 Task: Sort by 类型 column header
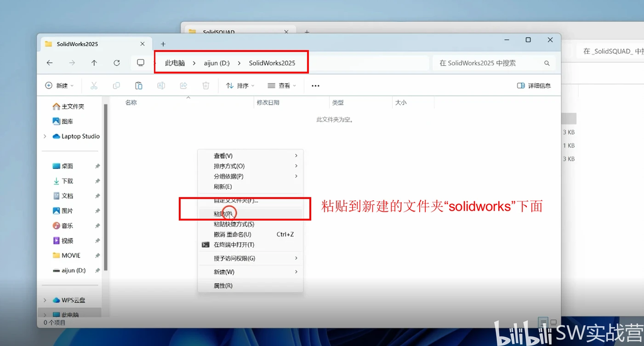[338, 103]
